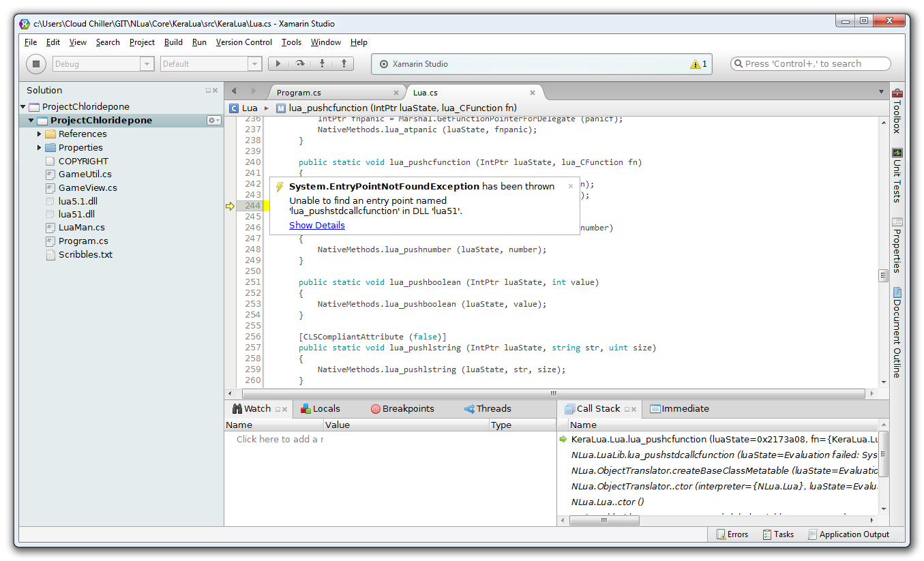Open the document tab list dropdown
The height and width of the screenshot is (561, 924).
click(x=881, y=92)
